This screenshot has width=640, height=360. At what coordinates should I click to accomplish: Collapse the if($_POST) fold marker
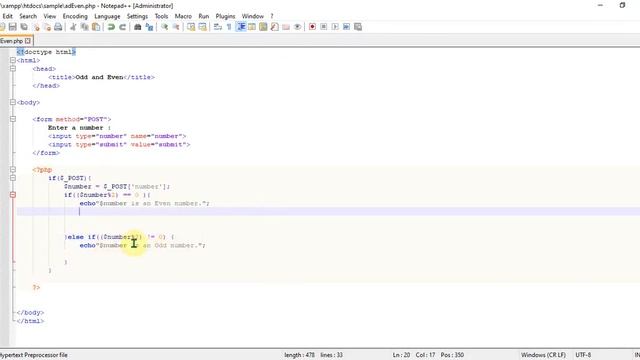coord(13,178)
